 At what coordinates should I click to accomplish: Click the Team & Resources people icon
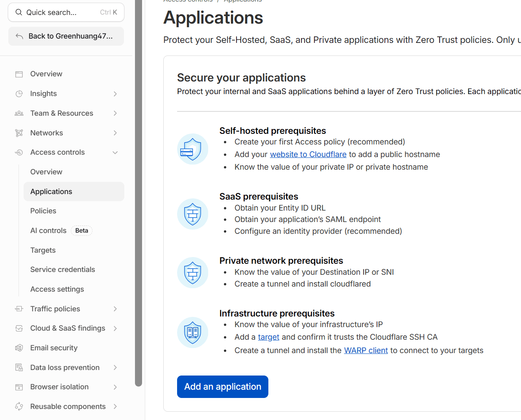point(19,113)
